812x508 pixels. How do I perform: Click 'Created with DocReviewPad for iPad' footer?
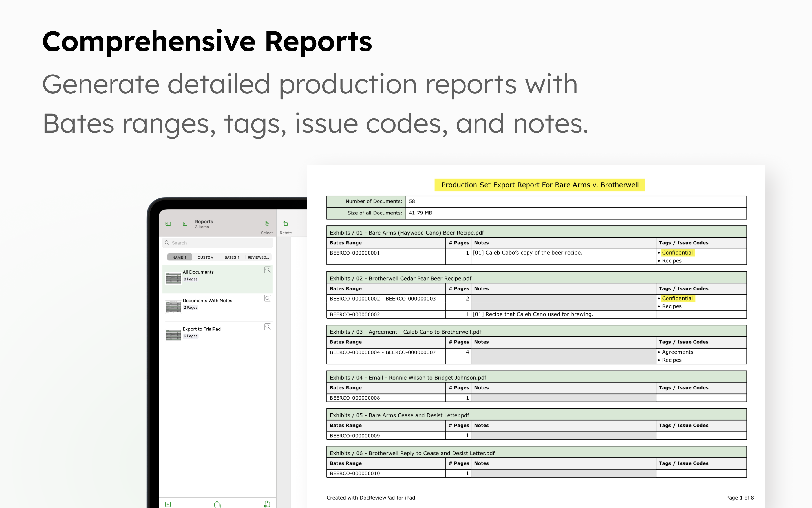(371, 498)
